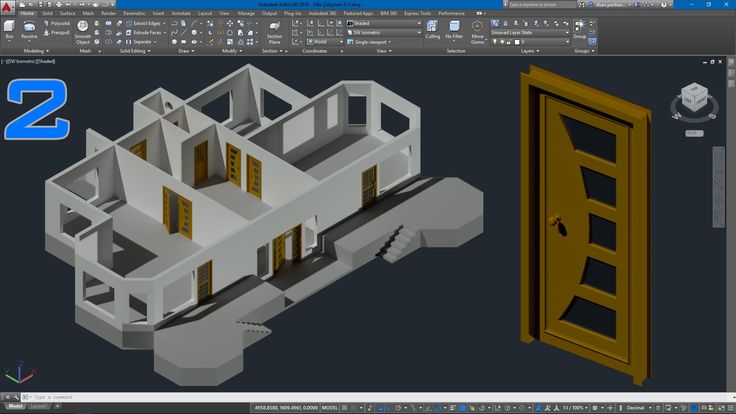
Task: Click the command line wrench icon
Action: point(16,397)
